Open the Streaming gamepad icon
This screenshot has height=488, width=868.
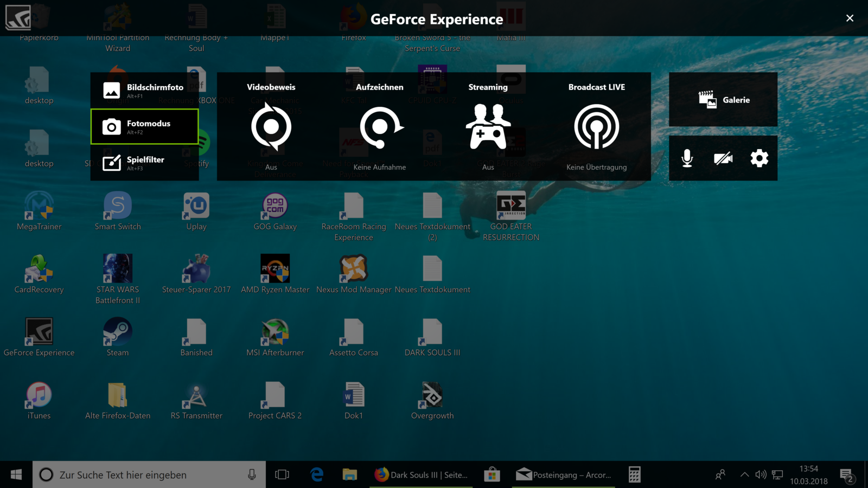pyautogui.click(x=488, y=127)
